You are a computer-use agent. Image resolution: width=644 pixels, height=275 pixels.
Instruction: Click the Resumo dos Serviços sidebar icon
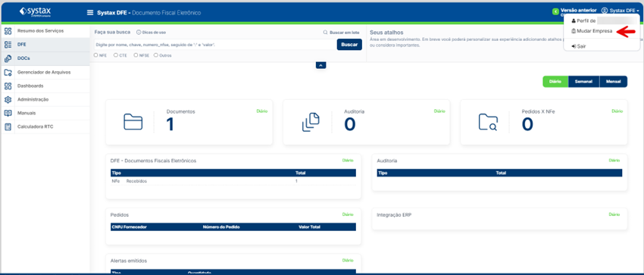coord(8,31)
